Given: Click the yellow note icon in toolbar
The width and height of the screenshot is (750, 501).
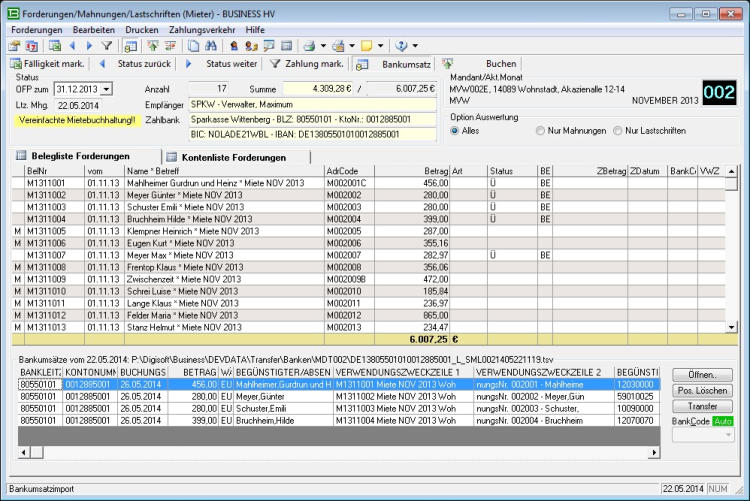Looking at the screenshot, I should [x=367, y=46].
